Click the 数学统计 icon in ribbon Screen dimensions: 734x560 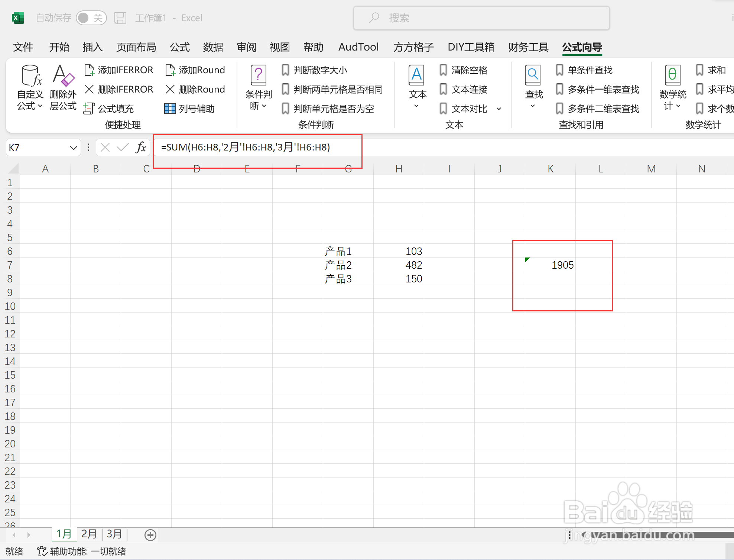[672, 76]
